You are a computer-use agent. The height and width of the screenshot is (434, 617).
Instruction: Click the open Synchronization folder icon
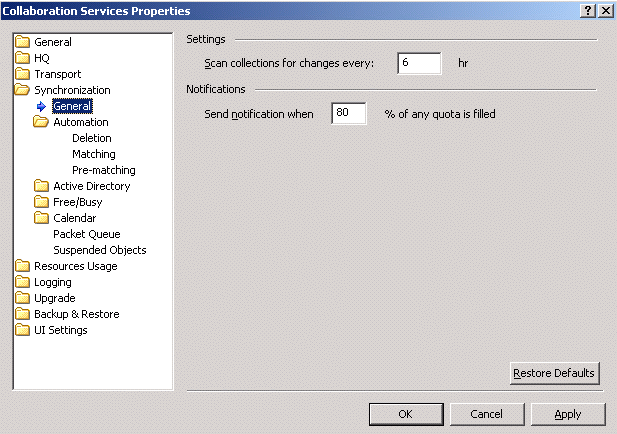(x=23, y=90)
